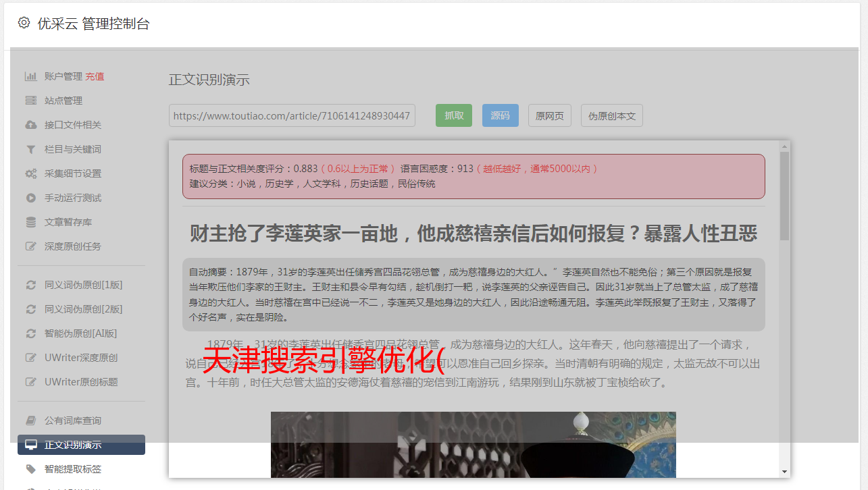Click the 原网页 button
Viewport: 868px width, 490px height.
(550, 115)
